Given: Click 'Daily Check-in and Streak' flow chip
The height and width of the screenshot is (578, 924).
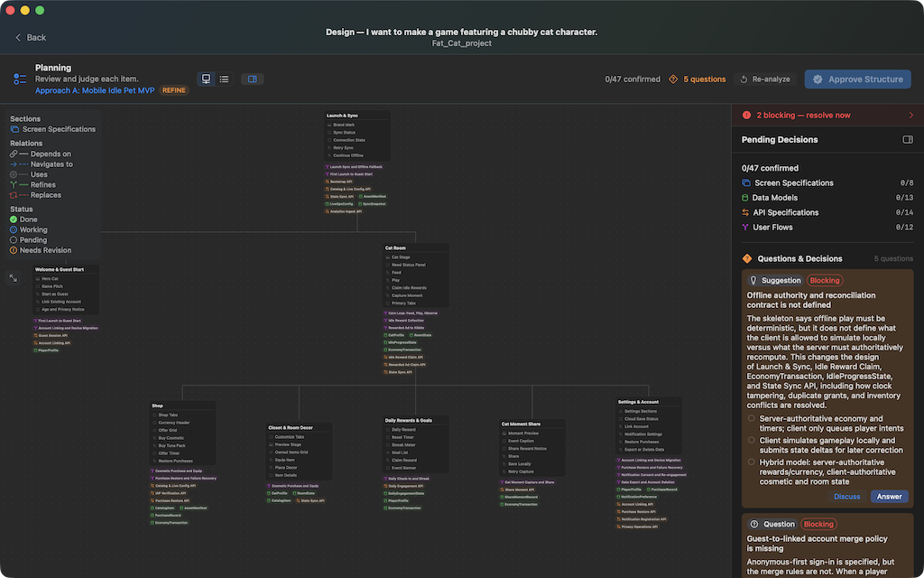Looking at the screenshot, I should click(x=407, y=479).
